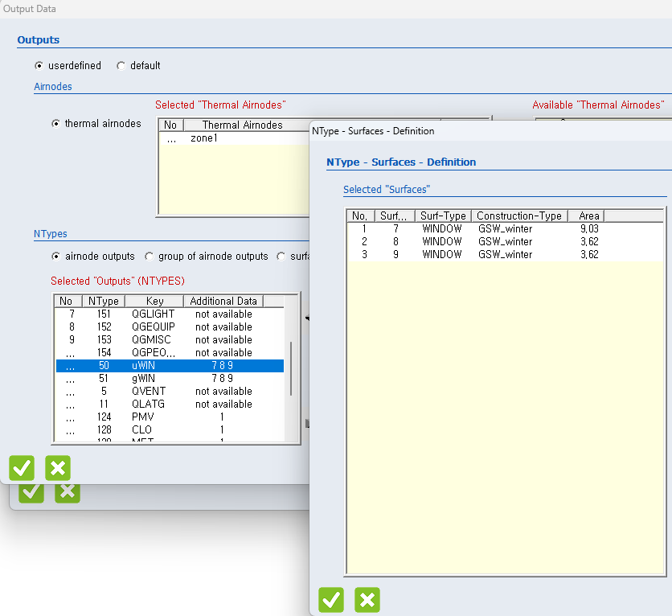
Task: Enable the airnode outputs radio button
Action: point(55,257)
